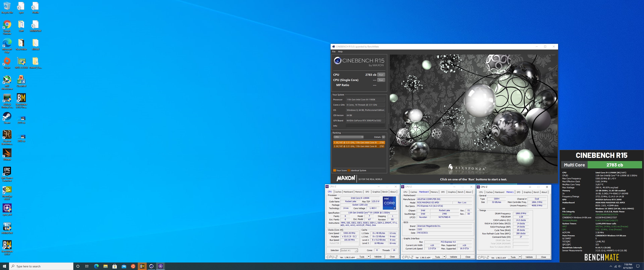Screen dimensions: 644x270
Task: Switch to CPU tab in right CPU-Z window
Action: [x=481, y=192]
